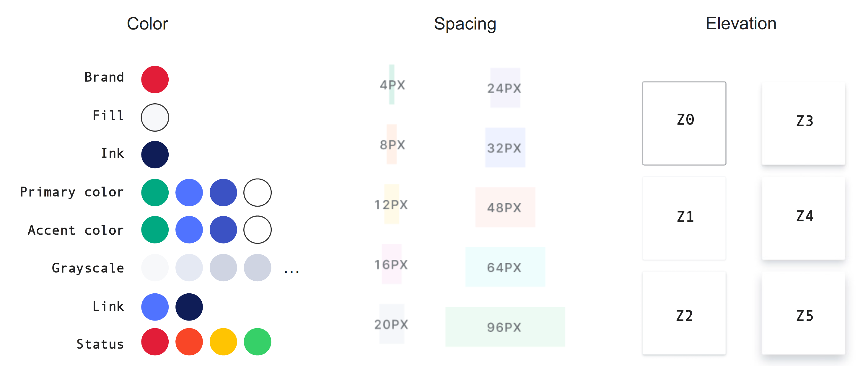Image resolution: width=868 pixels, height=371 pixels.
Task: Choose the Z5 elevation card
Action: pyautogui.click(x=803, y=313)
